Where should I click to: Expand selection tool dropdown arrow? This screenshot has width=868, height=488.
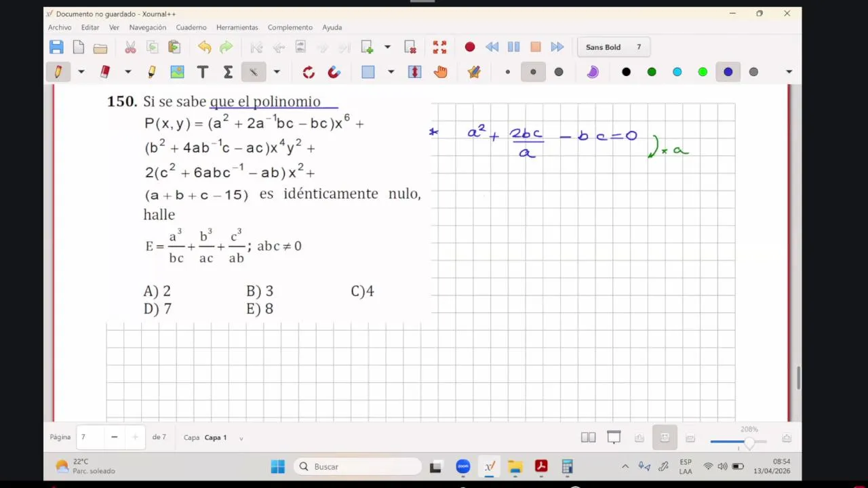coord(391,72)
